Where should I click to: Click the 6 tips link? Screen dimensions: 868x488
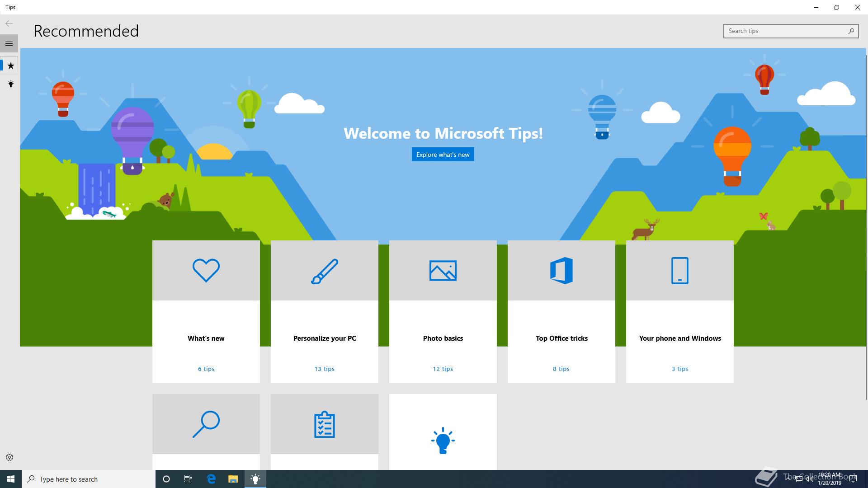click(206, 369)
